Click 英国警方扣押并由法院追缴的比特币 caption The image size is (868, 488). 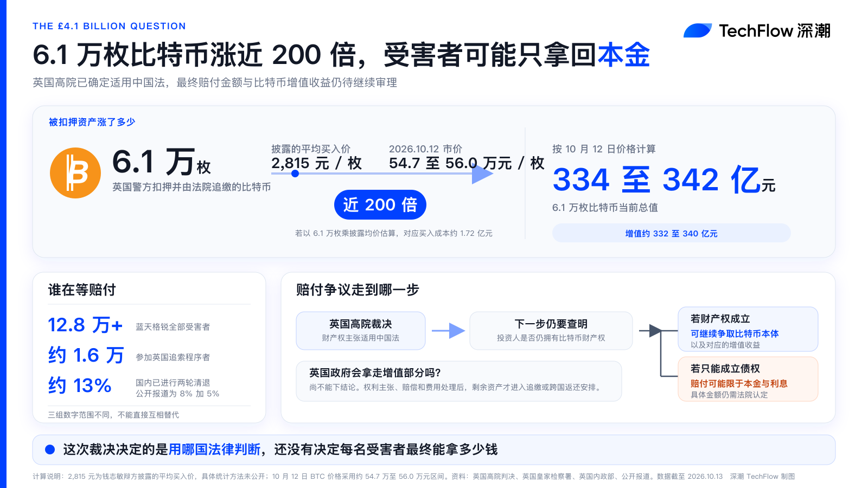click(192, 187)
